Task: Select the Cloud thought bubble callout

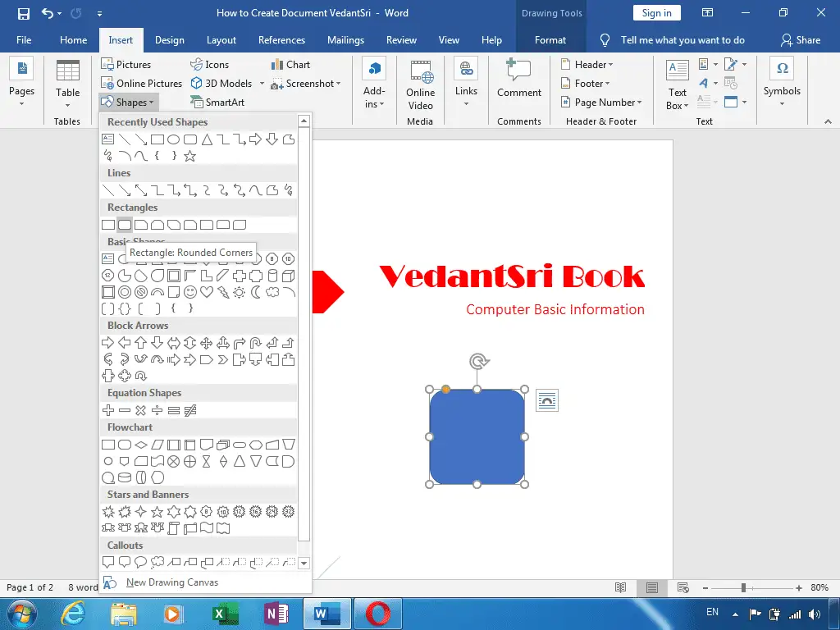Action: (x=157, y=562)
